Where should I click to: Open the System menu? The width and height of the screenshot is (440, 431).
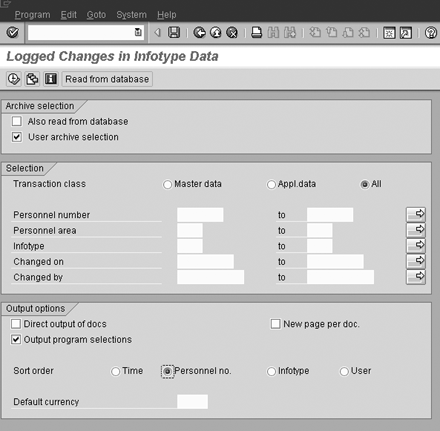131,15
